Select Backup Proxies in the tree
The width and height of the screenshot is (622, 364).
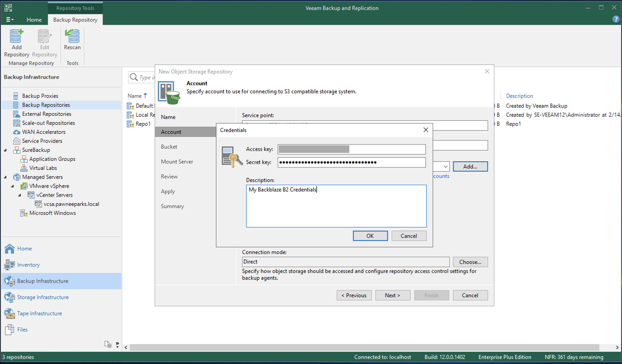tap(40, 96)
